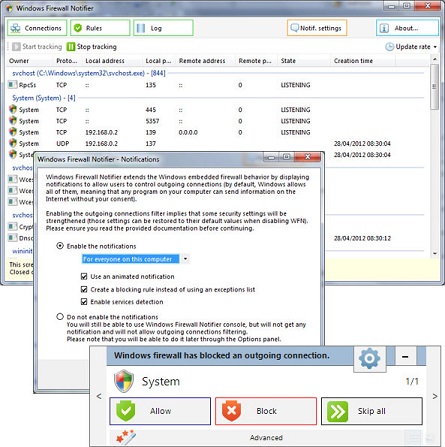The height and width of the screenshot is (447, 445).
Task: Open the Log tab
Action: point(163,28)
